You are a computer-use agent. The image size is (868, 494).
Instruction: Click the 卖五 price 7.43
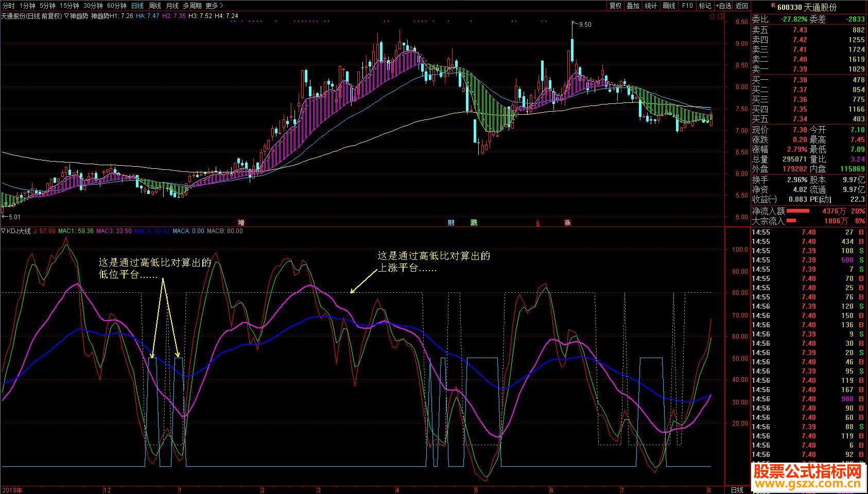click(x=800, y=30)
